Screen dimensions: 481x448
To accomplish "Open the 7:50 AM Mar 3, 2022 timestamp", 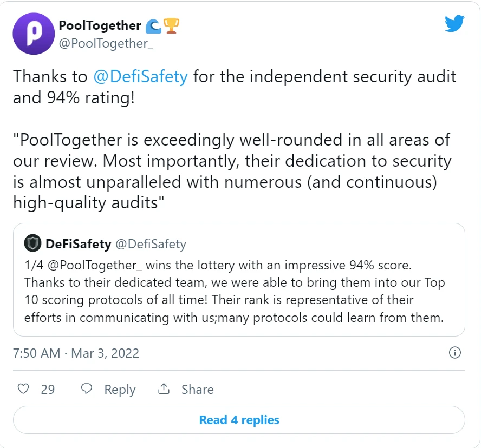I will 76,353.
